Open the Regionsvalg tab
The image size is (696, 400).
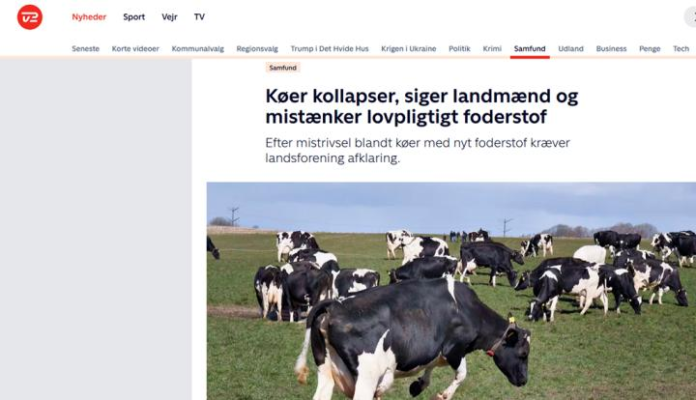(257, 49)
